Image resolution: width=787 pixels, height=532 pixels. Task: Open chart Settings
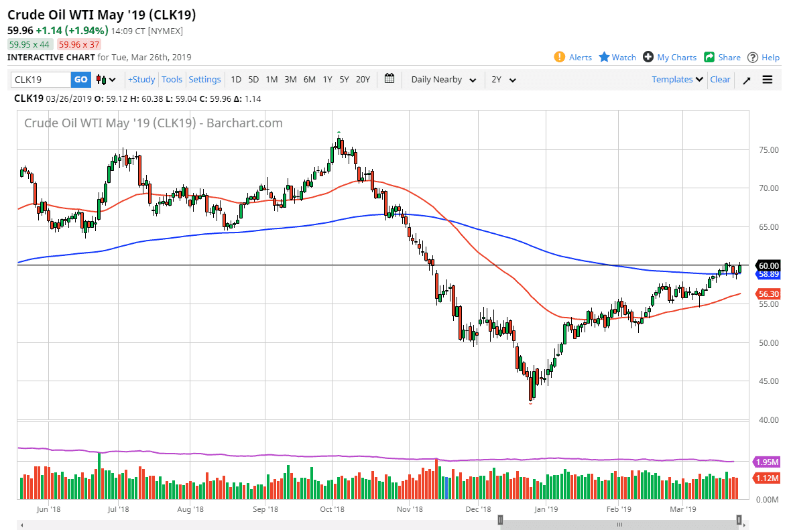tap(204, 79)
